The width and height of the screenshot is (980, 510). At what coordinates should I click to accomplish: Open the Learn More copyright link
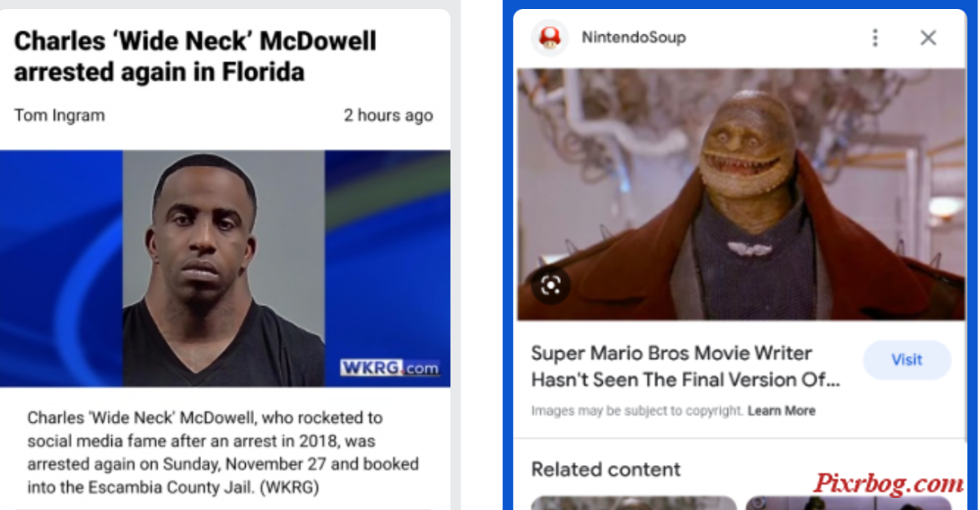pos(782,410)
